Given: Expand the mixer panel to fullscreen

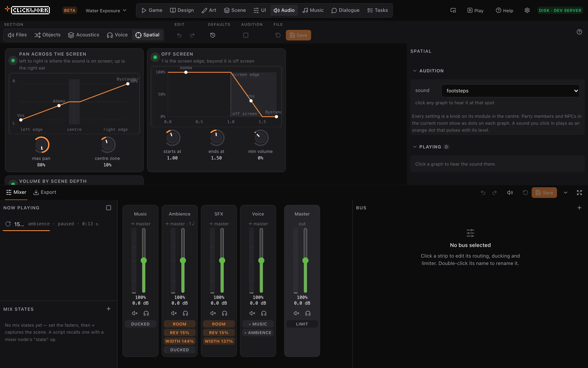Looking at the screenshot, I should coord(579,193).
